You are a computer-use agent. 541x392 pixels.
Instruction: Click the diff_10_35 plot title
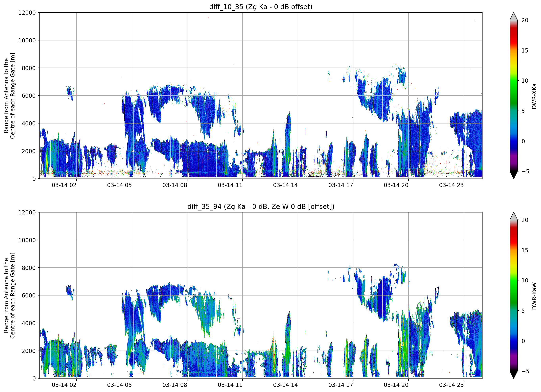(261, 7)
